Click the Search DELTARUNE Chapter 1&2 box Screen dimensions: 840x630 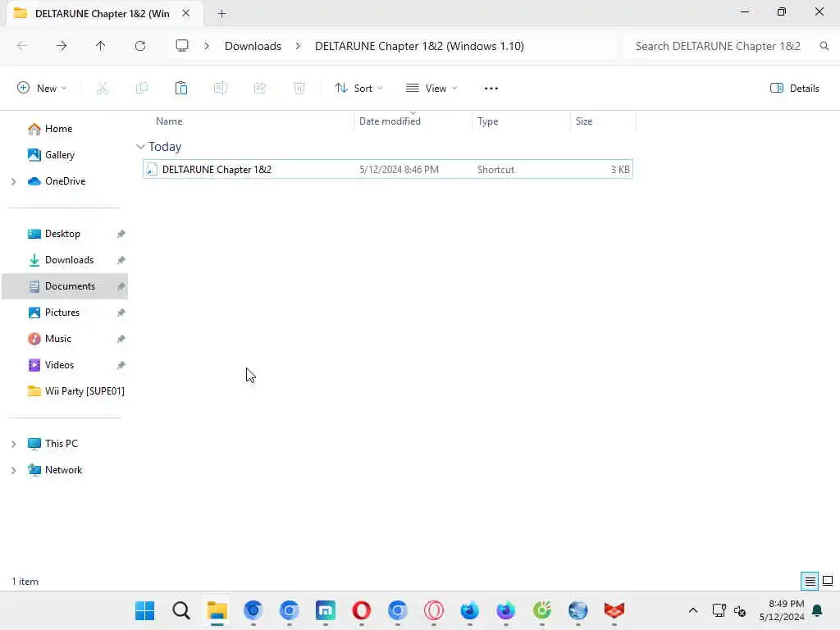tap(718, 46)
